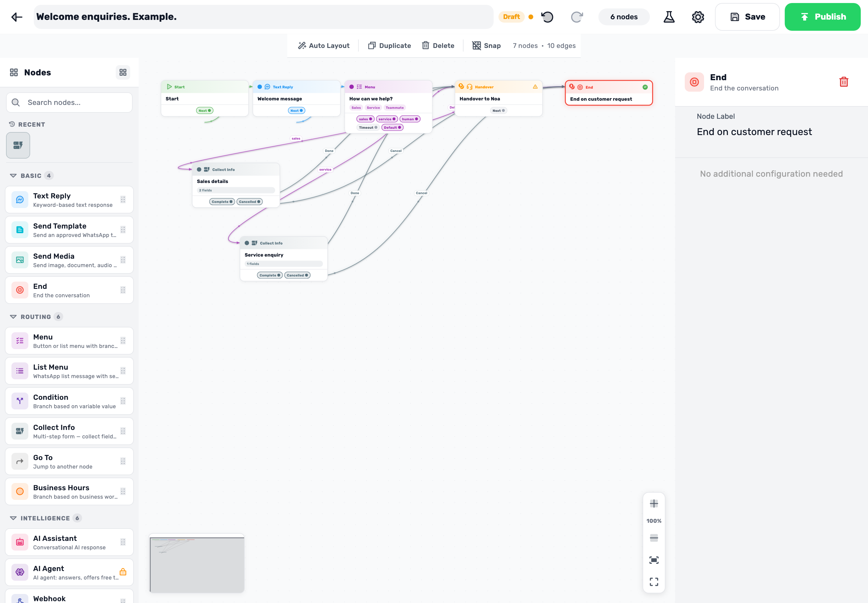Save the flow

tap(747, 17)
